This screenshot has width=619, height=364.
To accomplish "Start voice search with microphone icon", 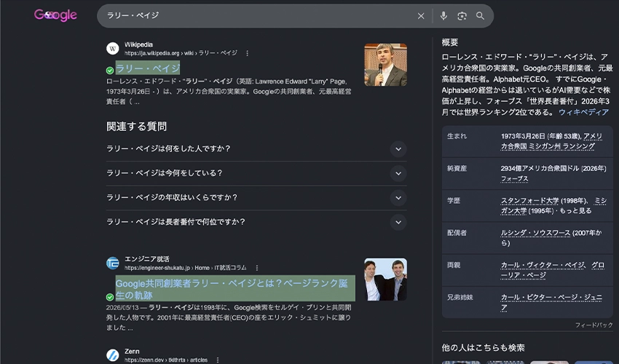I will 443,16.
